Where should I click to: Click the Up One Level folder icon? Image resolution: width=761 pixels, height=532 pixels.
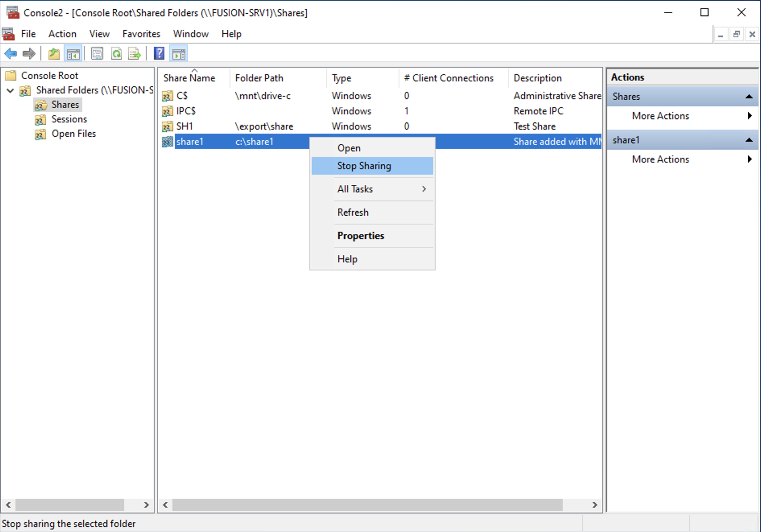point(54,54)
